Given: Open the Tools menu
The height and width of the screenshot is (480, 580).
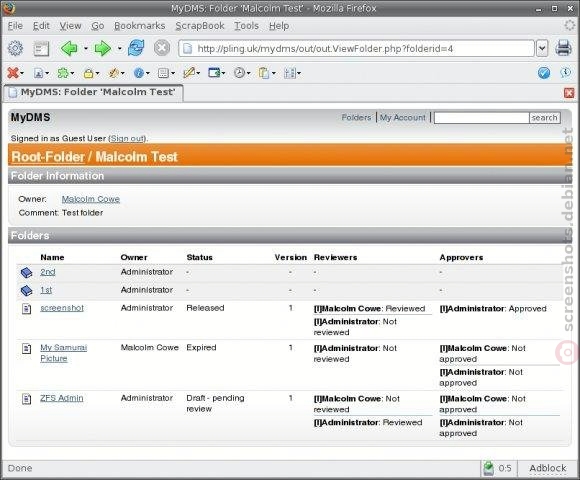Looking at the screenshot, I should [x=246, y=26].
